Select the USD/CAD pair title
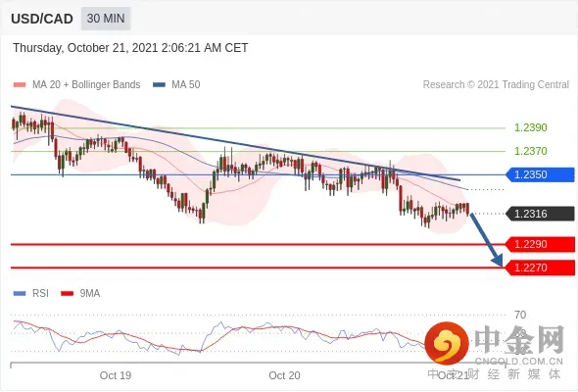Screen dimensions: 578x392 coord(42,19)
